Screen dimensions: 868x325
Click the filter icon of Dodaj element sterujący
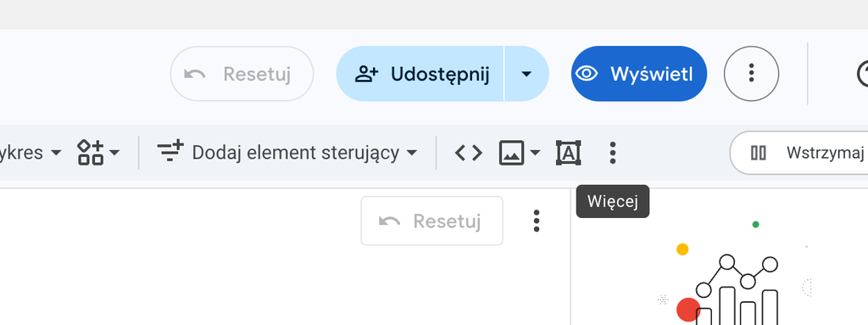(x=170, y=153)
